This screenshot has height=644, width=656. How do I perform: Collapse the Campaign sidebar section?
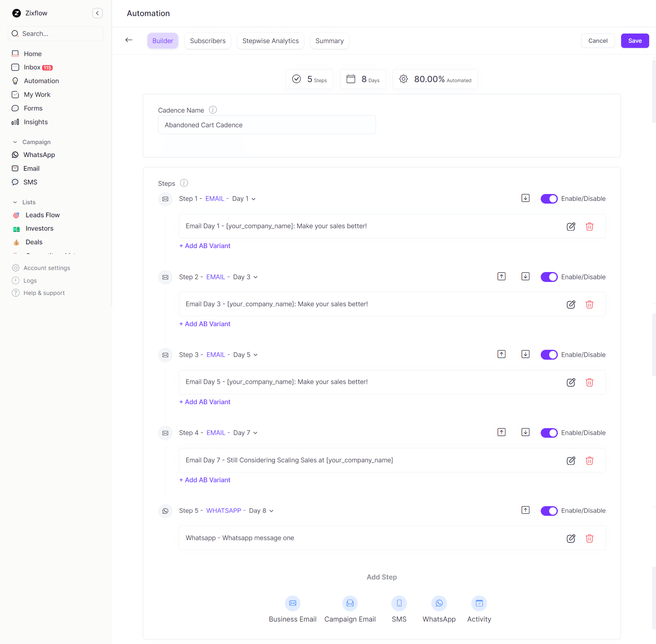tap(15, 142)
